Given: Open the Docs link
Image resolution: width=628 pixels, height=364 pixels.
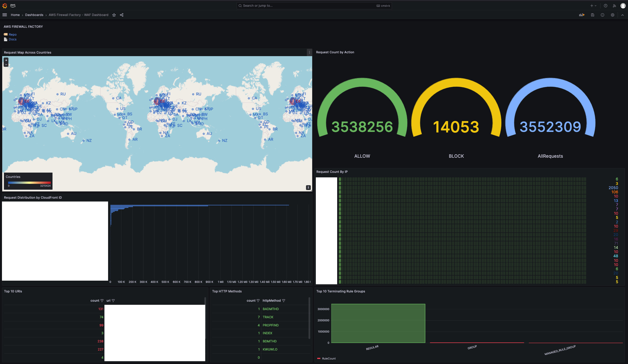Looking at the screenshot, I should [13, 39].
